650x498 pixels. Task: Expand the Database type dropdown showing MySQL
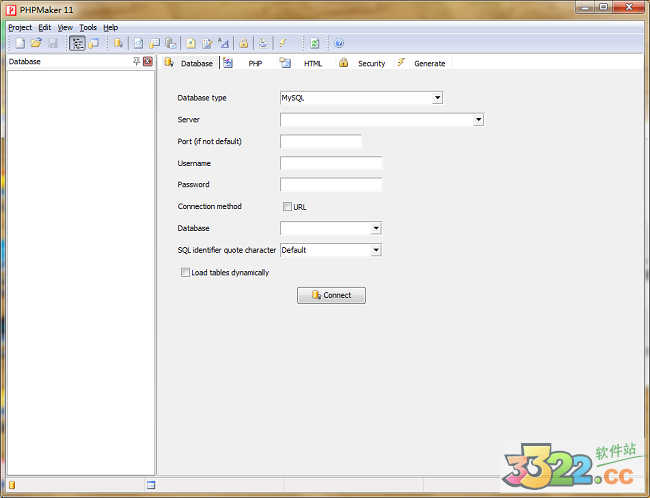tap(437, 98)
